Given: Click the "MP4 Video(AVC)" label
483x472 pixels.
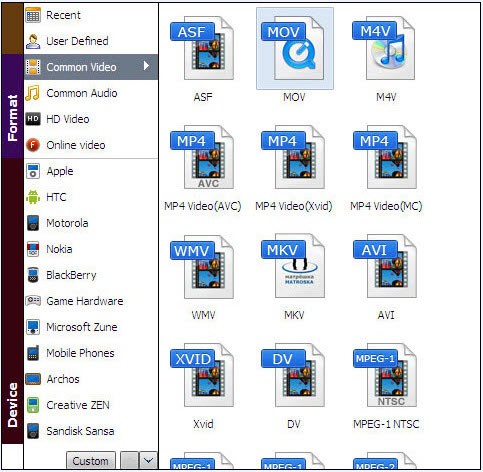Looking at the screenshot, I should tap(203, 206).
